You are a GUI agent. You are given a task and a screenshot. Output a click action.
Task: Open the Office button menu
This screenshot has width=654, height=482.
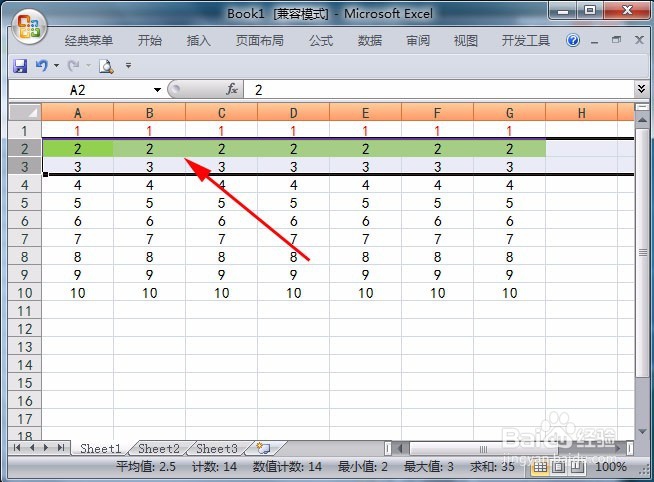[28, 27]
